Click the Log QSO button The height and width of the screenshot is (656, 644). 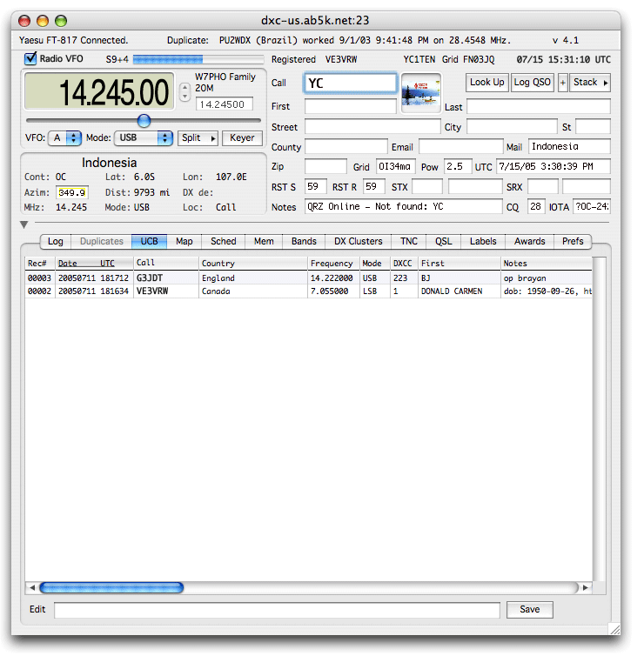coord(533,83)
